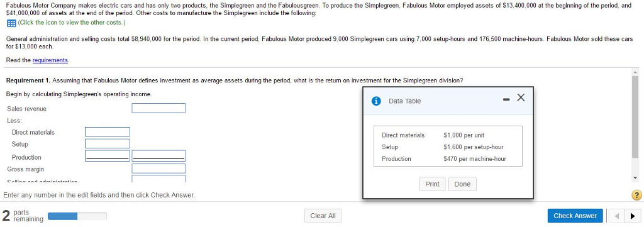Click the Direct materials input field

[108, 132]
